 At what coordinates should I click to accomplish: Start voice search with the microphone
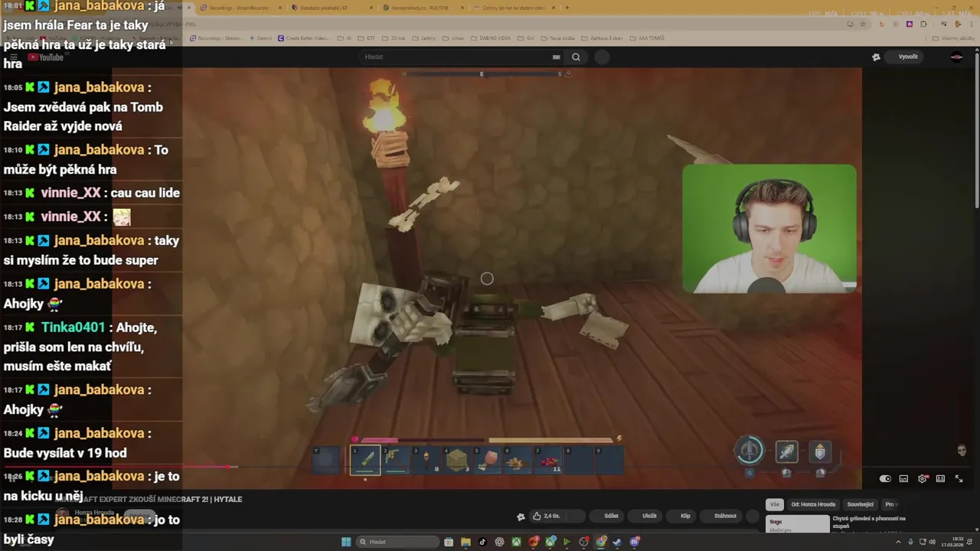click(x=603, y=57)
